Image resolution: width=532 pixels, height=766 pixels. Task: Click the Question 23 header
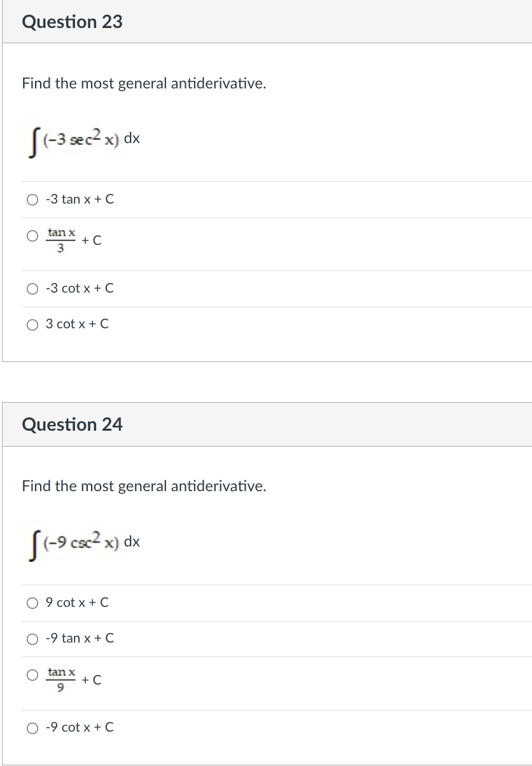click(73, 22)
